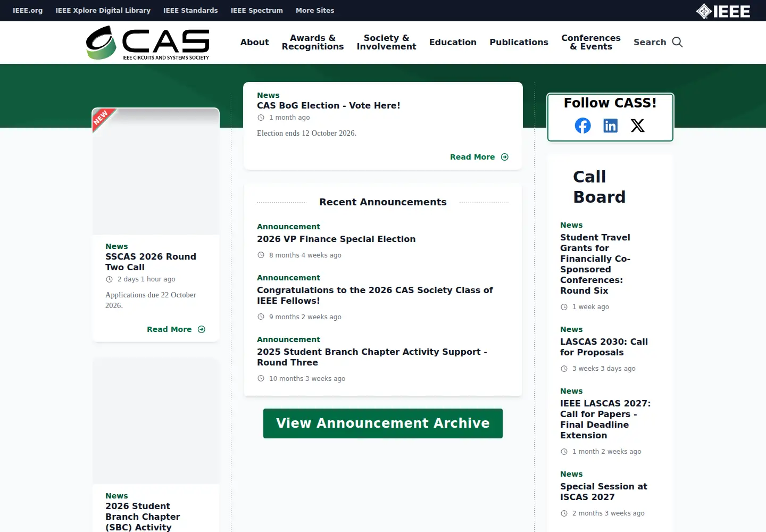
Task: Open LASCAS 2030: Call for Proposals
Action: tap(604, 347)
